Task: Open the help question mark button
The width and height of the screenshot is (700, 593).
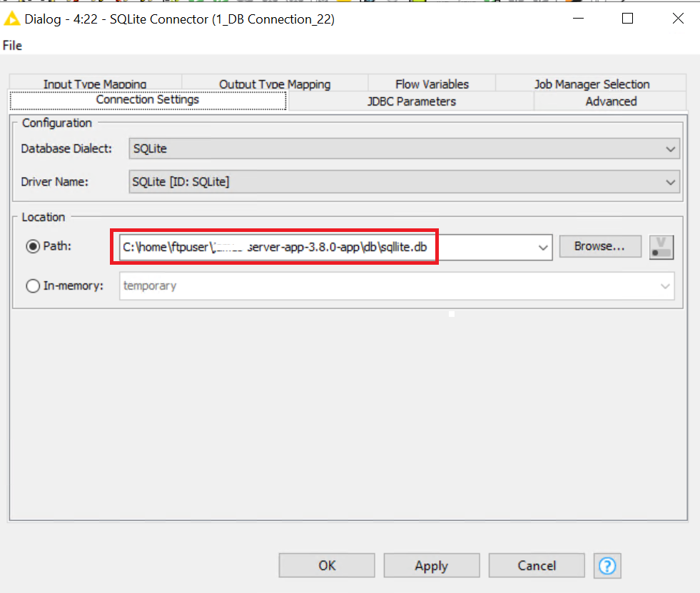Action: [607, 566]
